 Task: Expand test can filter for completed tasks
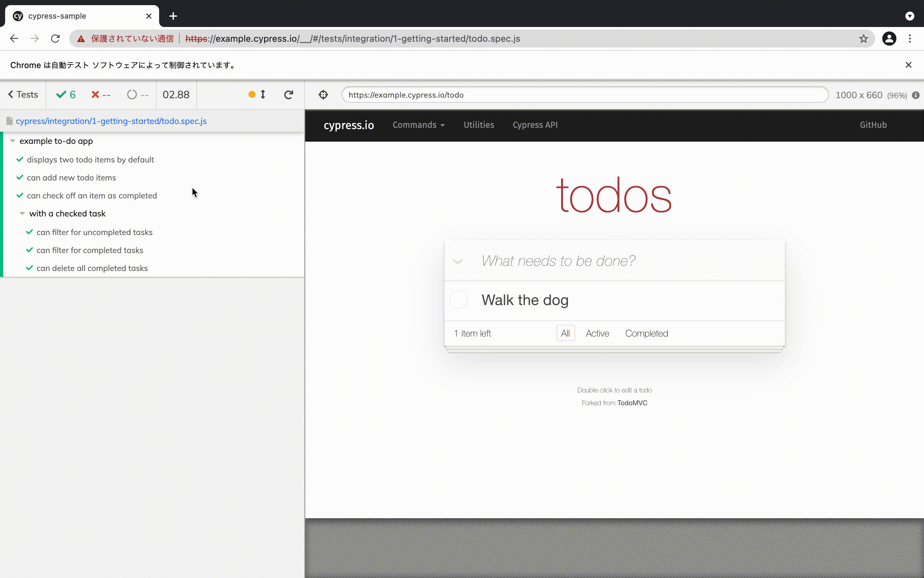click(x=90, y=250)
